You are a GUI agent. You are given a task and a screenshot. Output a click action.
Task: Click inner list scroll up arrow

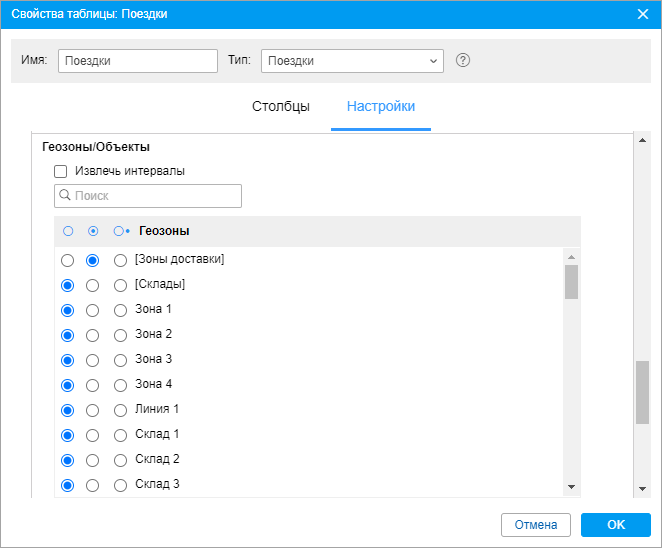click(571, 257)
